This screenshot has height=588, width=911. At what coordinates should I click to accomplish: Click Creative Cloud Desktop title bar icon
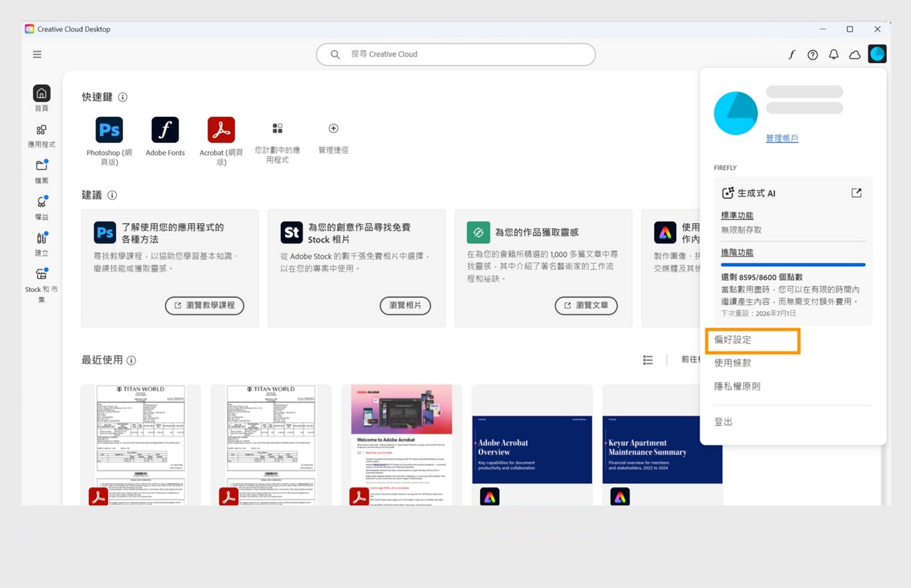tap(29, 29)
